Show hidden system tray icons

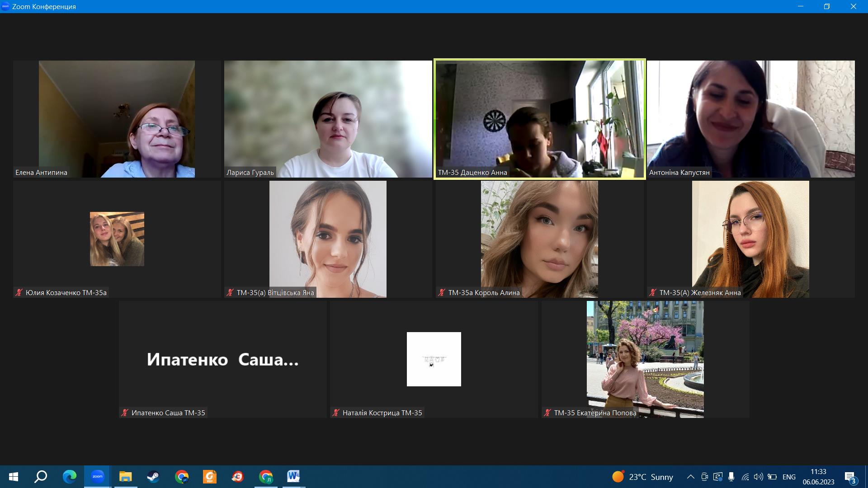pyautogui.click(x=690, y=477)
